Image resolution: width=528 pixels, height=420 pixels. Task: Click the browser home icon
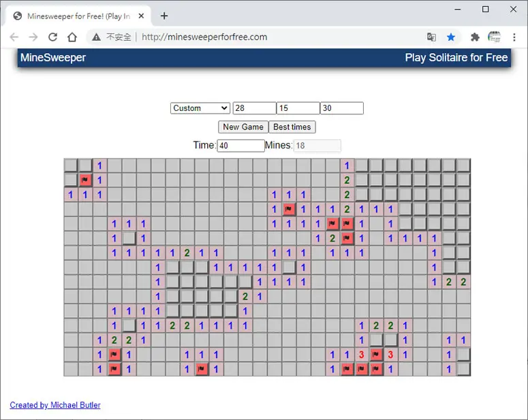point(72,37)
